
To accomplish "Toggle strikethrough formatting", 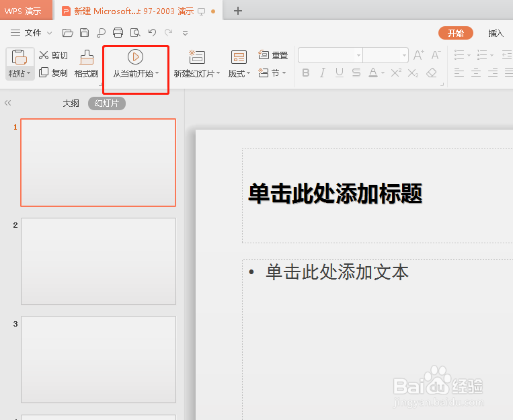I will (356, 73).
